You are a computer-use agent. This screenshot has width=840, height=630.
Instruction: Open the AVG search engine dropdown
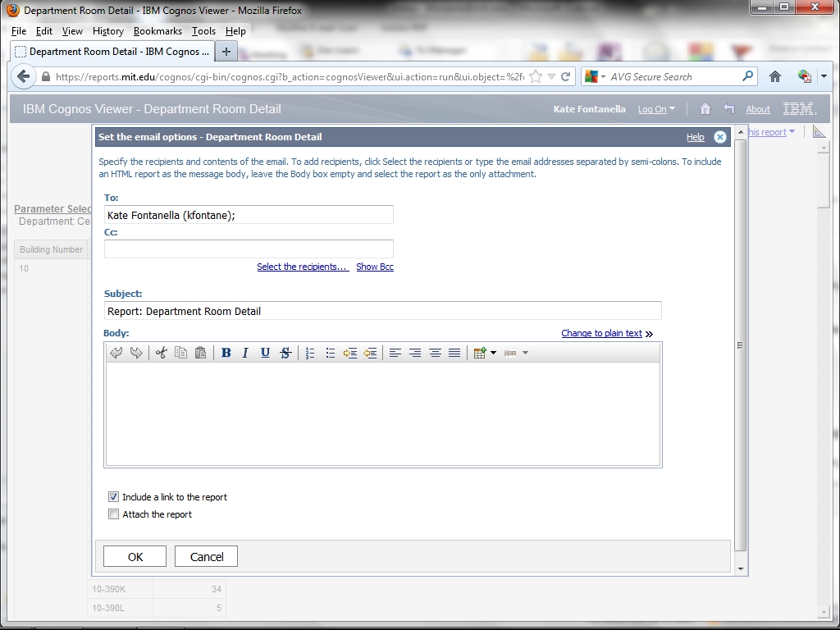click(596, 77)
